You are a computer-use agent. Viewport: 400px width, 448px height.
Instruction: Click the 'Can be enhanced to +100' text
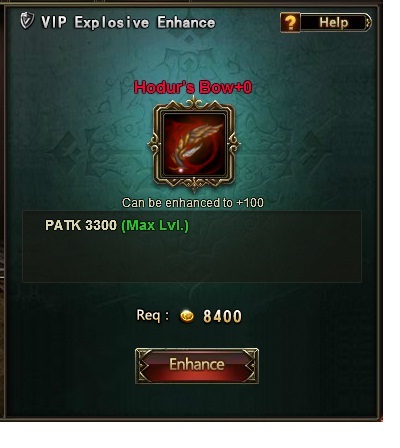[193, 203]
